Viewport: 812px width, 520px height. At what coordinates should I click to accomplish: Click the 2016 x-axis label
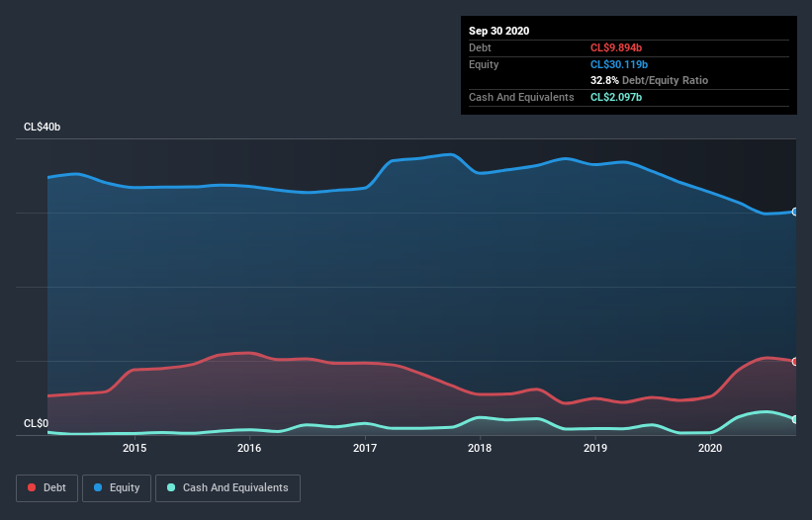[x=249, y=448]
